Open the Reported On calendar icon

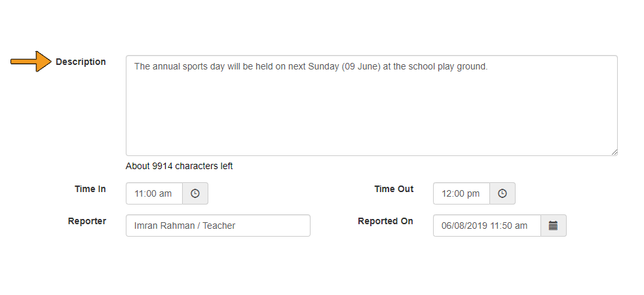click(x=553, y=226)
